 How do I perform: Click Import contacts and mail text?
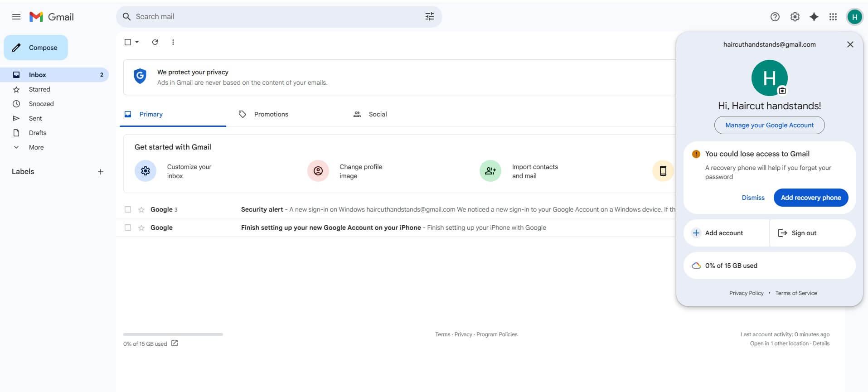tap(535, 171)
